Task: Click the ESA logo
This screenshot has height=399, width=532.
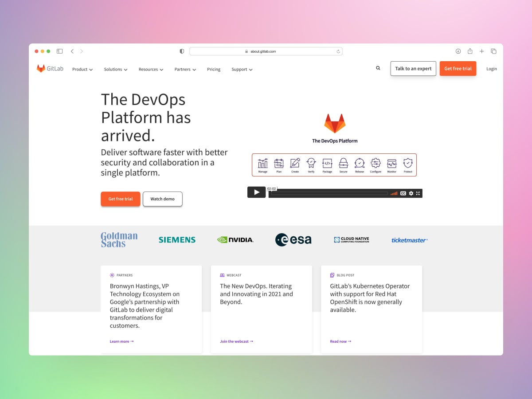Action: tap(293, 240)
